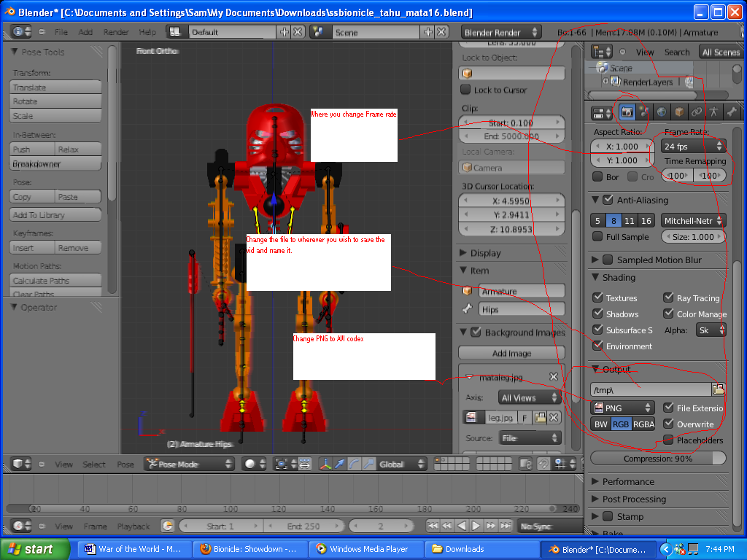Open Bone properties via bone icon
747x560 pixels.
[732, 112]
